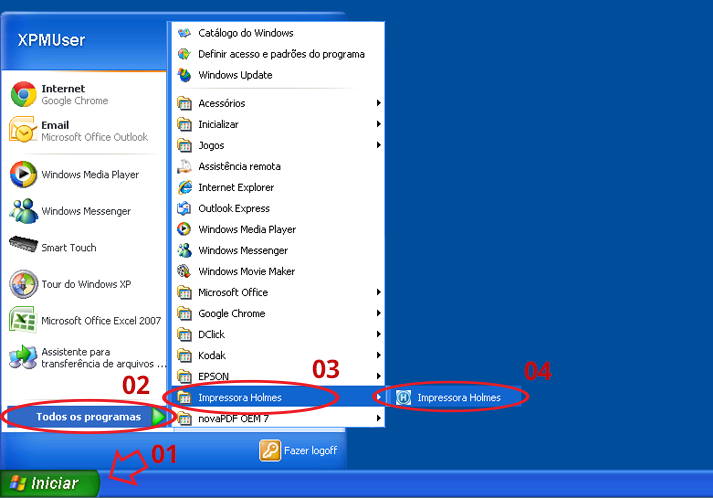Click 'Smart Touch' text

click(69, 248)
